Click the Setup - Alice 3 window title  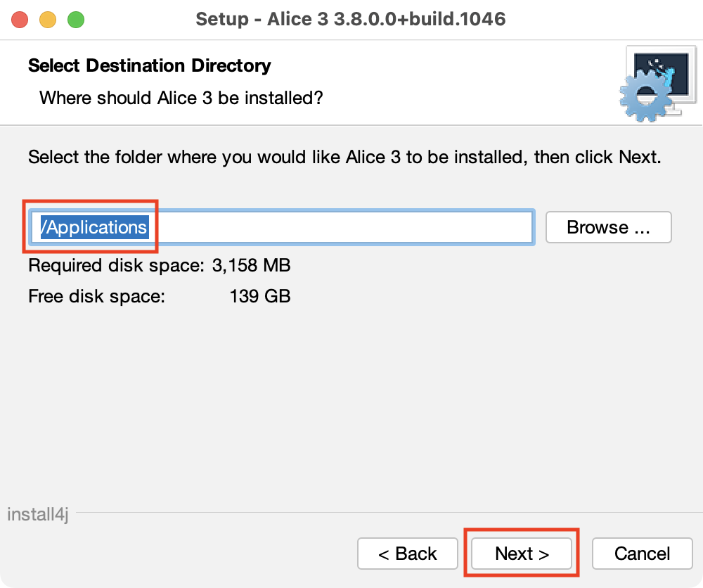351,19
